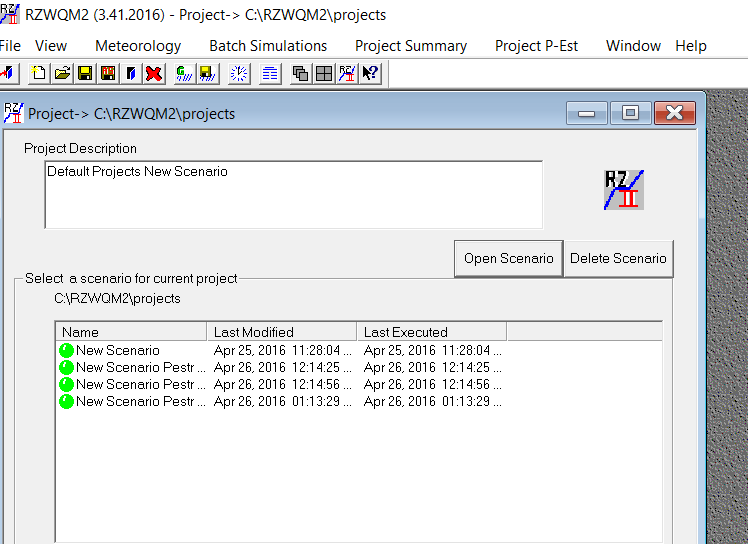Click the green G rain generate icon
Screen dimensions: 748x544
[184, 73]
